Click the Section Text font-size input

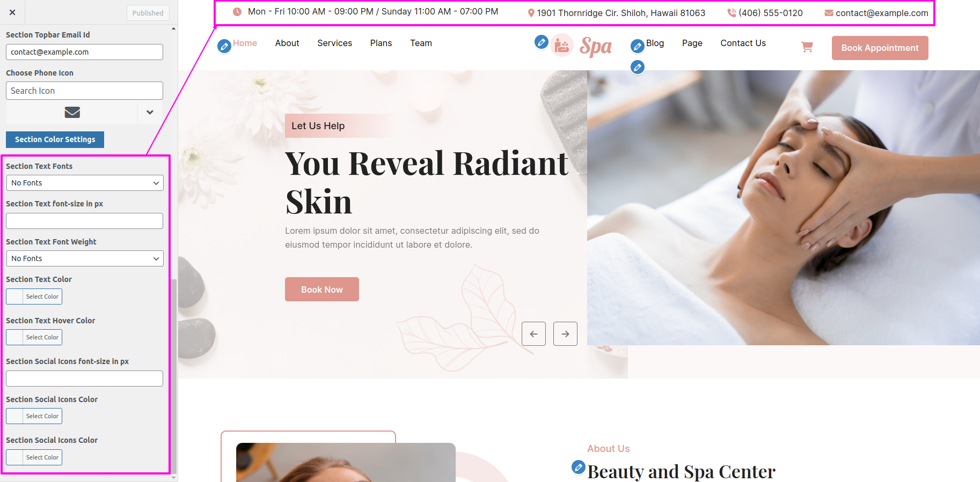pos(84,221)
